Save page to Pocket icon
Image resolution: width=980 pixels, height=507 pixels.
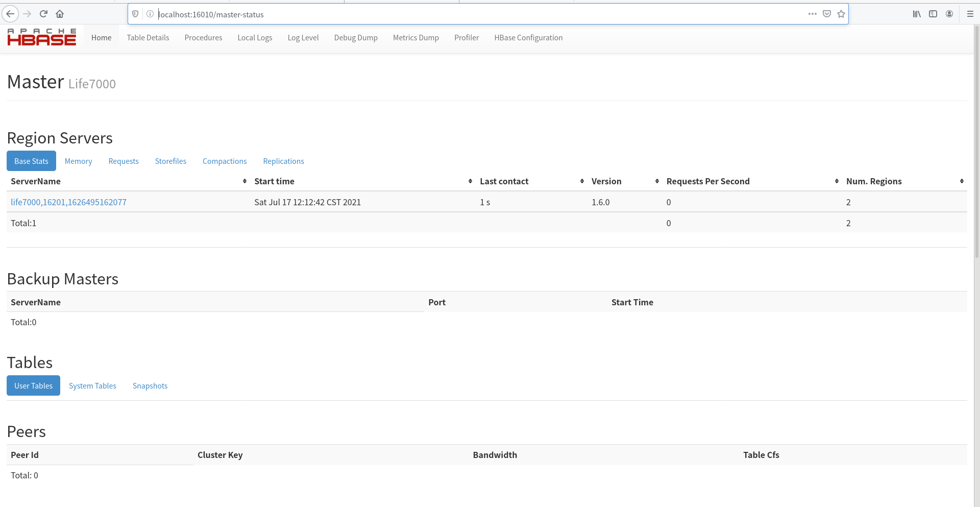pyautogui.click(x=827, y=14)
